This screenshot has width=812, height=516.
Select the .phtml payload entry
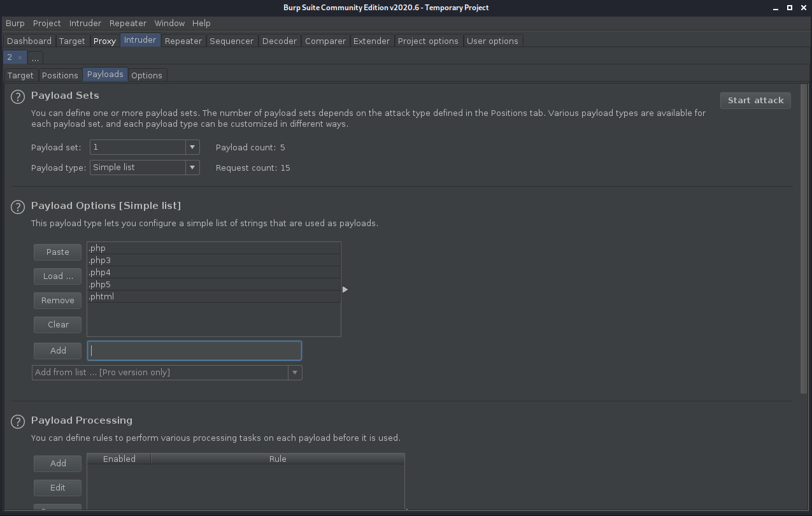click(x=213, y=297)
